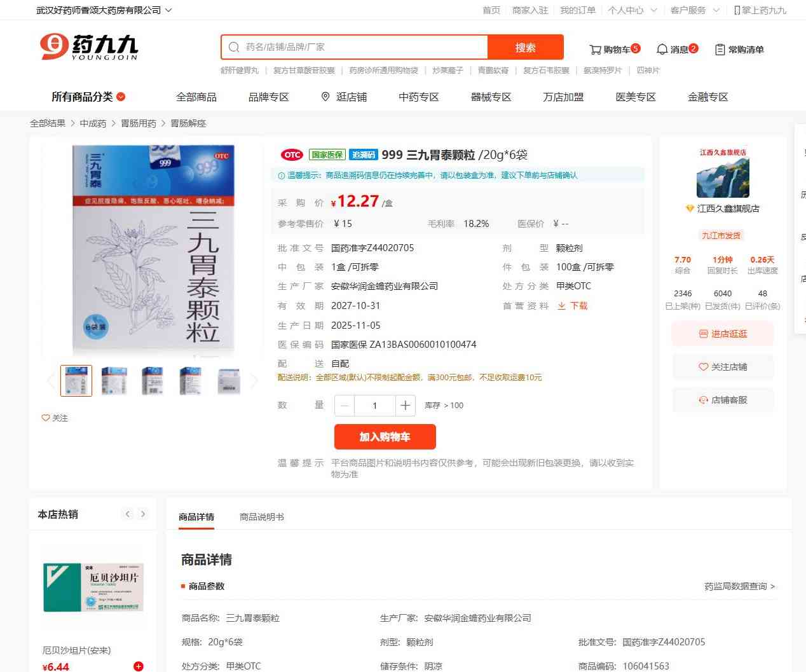Viewport: 806px width, 672px height.
Task: Click the 首营资料 download icon
Action: click(x=561, y=306)
